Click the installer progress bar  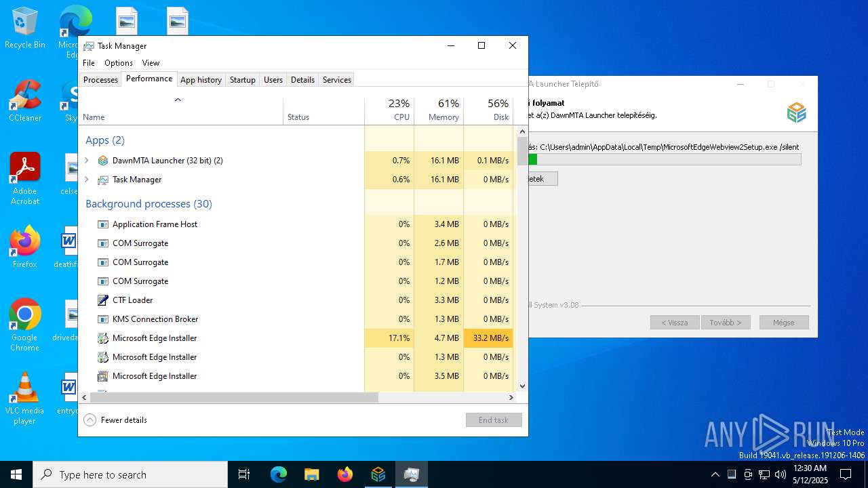click(665, 159)
